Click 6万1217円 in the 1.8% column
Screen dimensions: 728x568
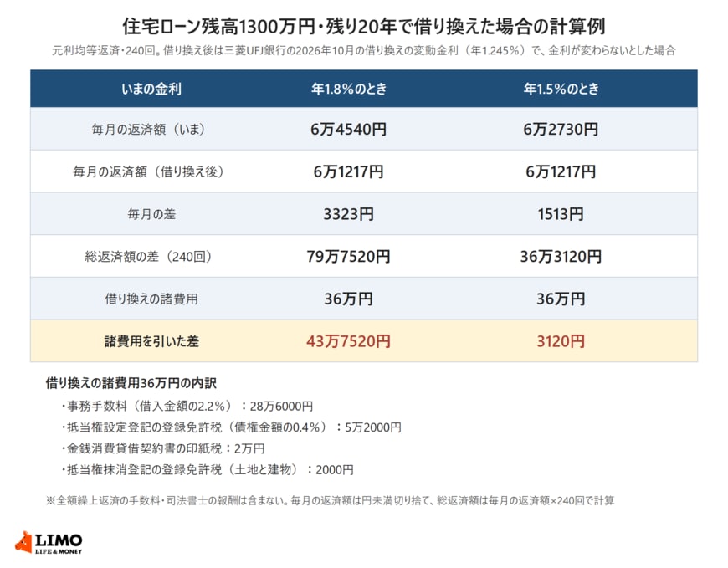pos(349,171)
